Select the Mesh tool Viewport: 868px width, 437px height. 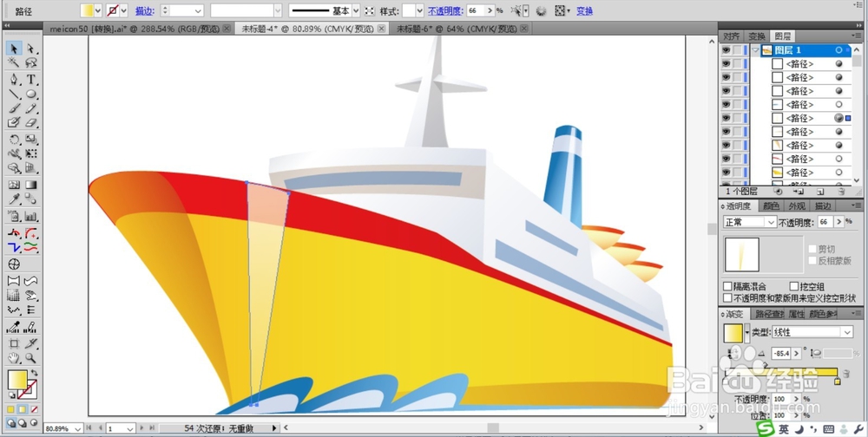click(14, 185)
